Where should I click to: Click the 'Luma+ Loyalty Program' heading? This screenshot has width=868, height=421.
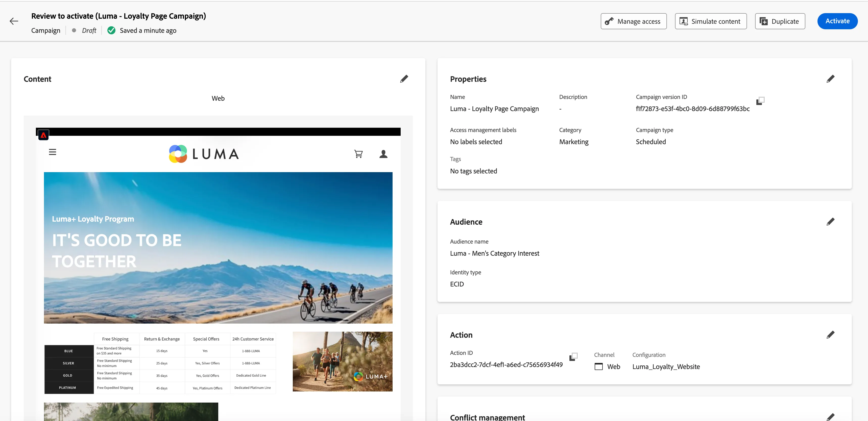(x=93, y=219)
